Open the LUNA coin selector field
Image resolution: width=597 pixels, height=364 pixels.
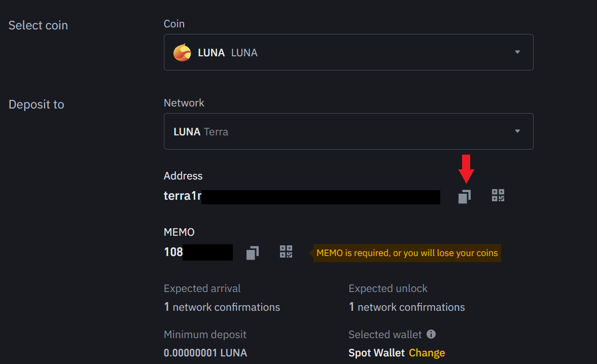tap(348, 52)
